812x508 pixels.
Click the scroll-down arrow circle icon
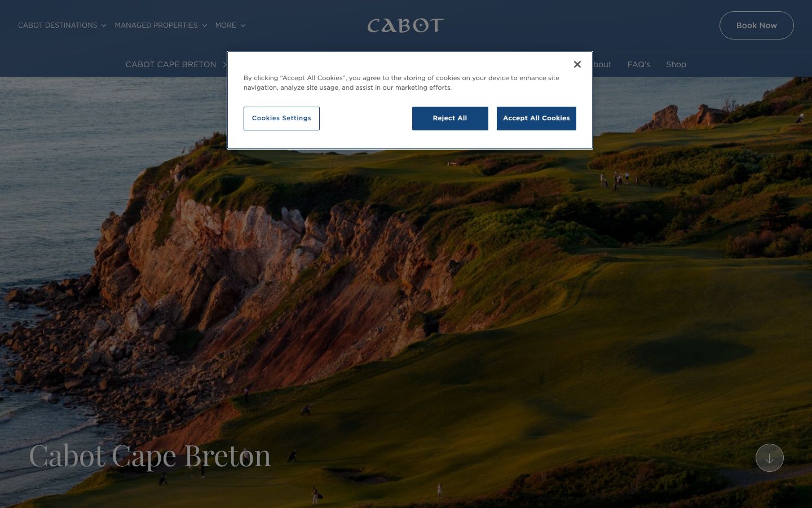(770, 458)
